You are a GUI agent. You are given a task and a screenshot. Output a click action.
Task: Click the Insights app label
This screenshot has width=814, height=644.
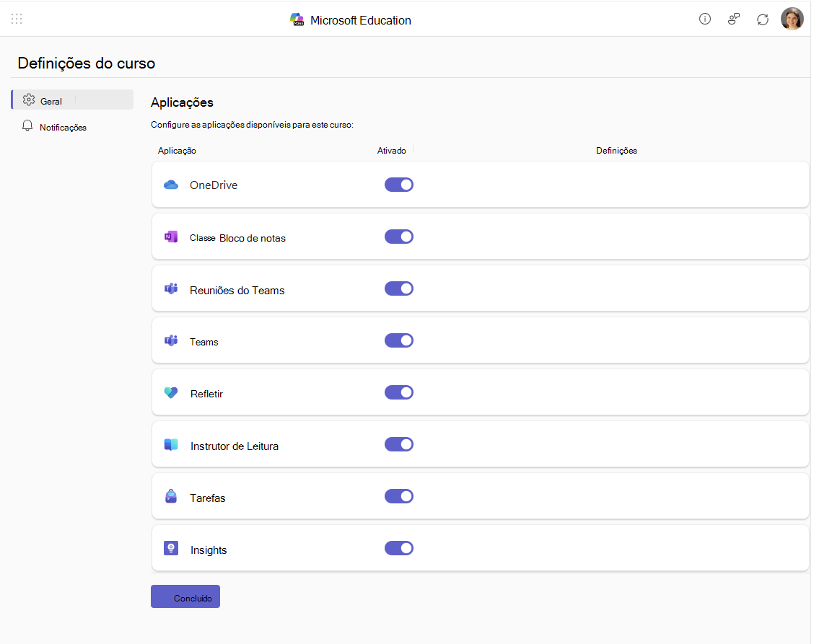tap(209, 550)
